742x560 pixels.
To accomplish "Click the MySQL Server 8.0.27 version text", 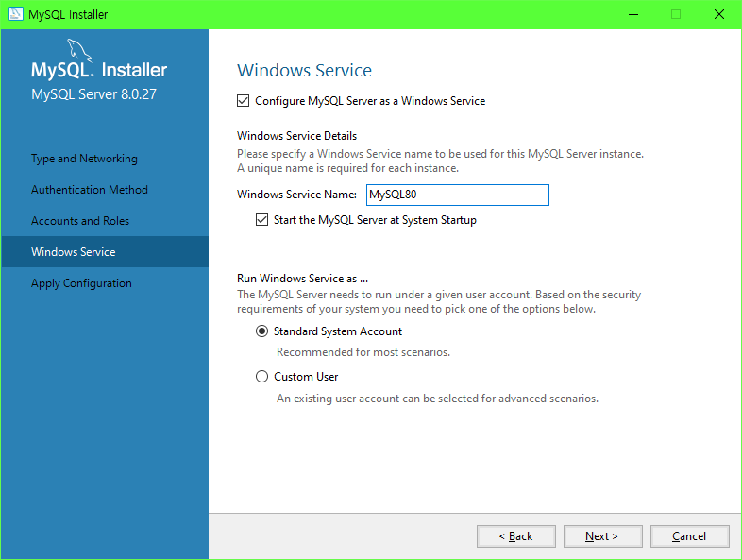I will (x=93, y=94).
